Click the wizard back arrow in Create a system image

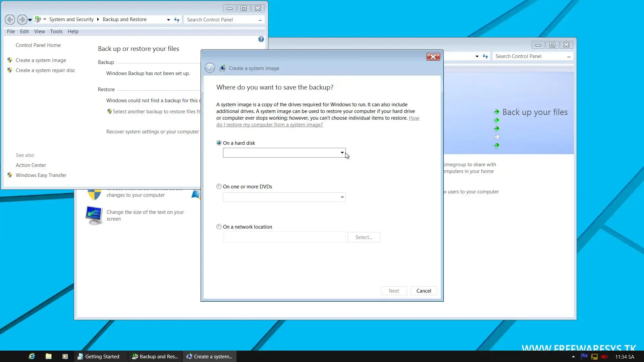[210, 68]
